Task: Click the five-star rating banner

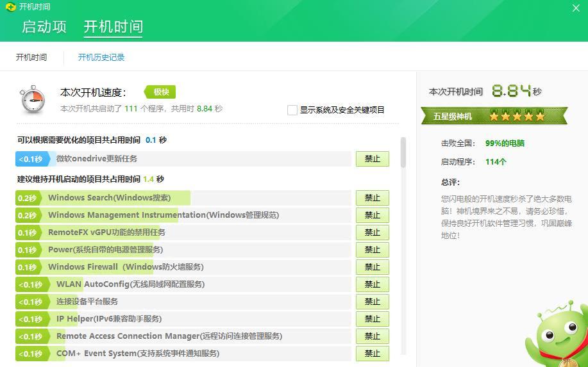Action: click(x=494, y=116)
